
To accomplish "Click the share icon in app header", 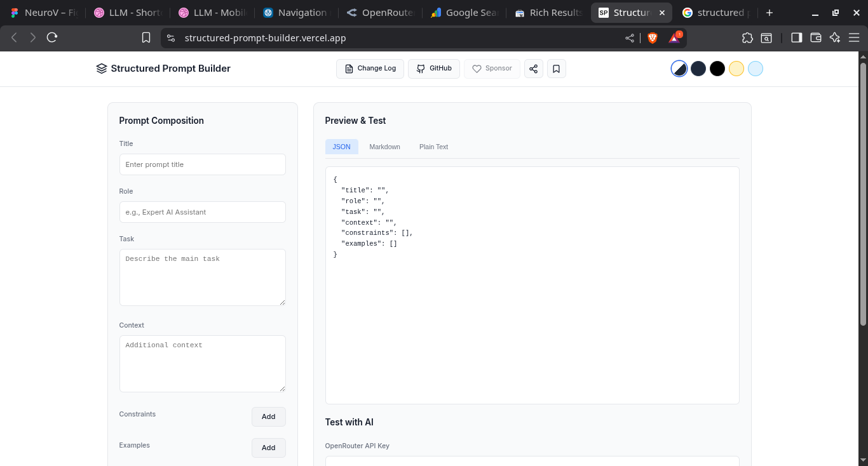I will (x=534, y=69).
